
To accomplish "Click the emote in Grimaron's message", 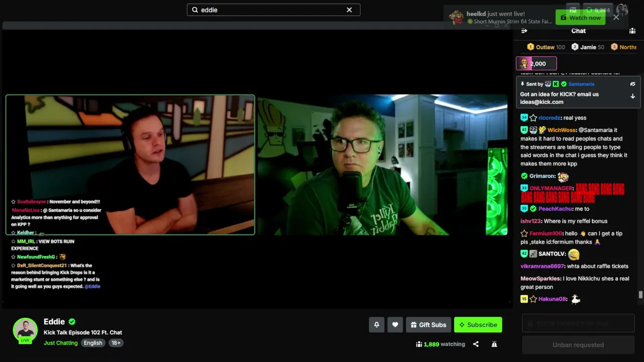I will tap(563, 176).
